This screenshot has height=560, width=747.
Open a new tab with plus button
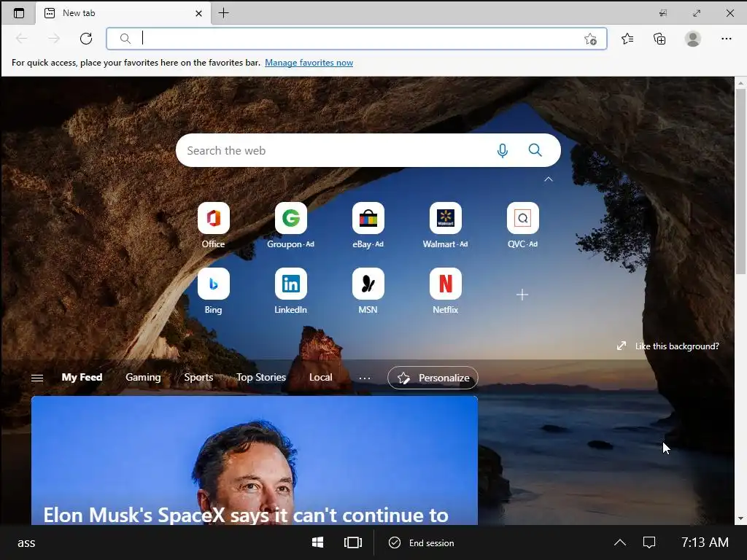coord(223,13)
